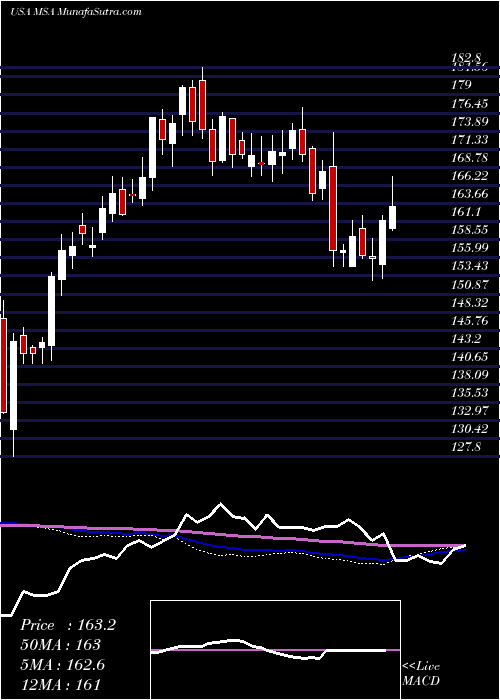Click the 166.22 price axis label
Image resolution: width=500 pixels, height=700 pixels.
click(471, 176)
